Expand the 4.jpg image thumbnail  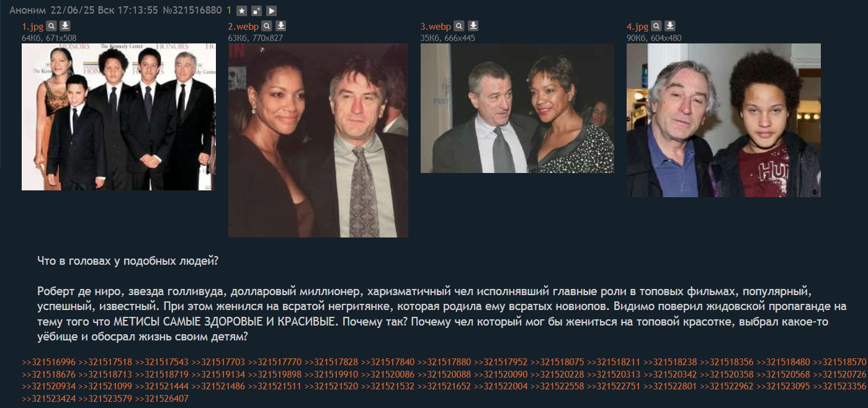coord(723,120)
